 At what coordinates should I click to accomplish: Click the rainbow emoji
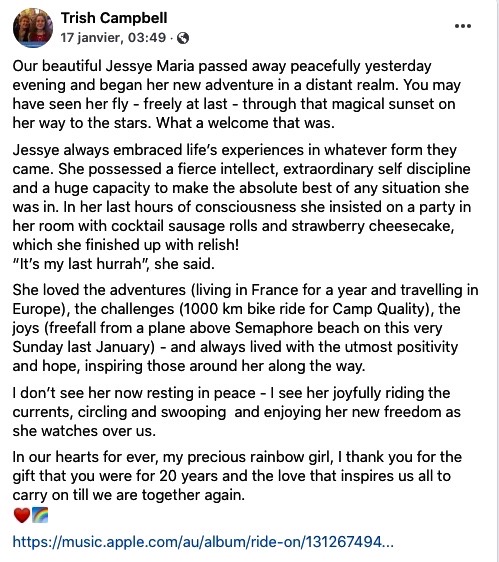40,515
